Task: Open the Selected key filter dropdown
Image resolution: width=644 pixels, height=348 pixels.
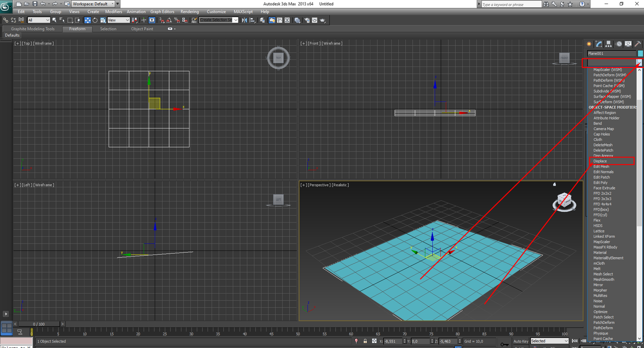Action: click(x=549, y=341)
